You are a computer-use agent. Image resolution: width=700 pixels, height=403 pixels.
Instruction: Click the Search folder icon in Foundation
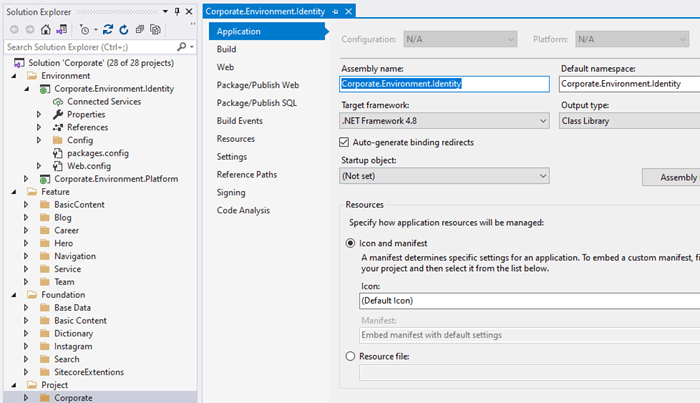(x=45, y=359)
